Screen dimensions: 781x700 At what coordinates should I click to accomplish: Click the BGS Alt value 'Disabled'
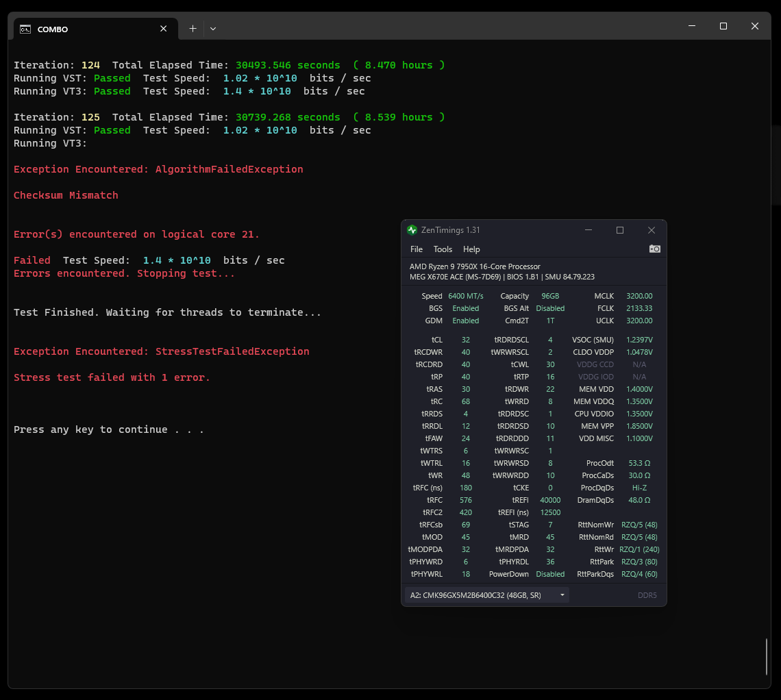pos(550,309)
